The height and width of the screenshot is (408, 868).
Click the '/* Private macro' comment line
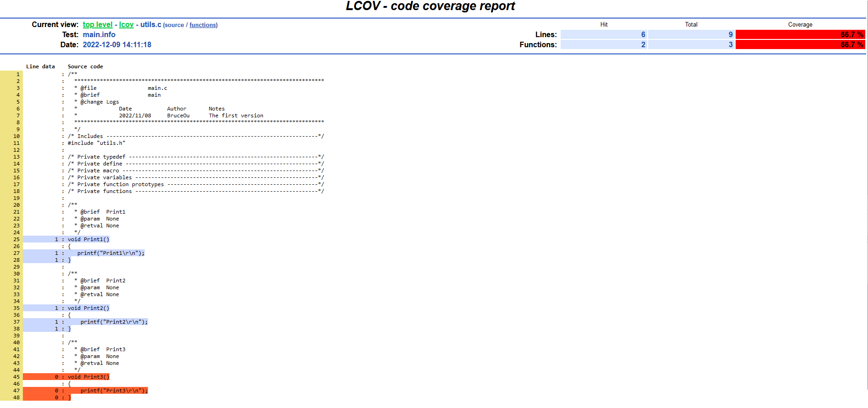point(196,171)
